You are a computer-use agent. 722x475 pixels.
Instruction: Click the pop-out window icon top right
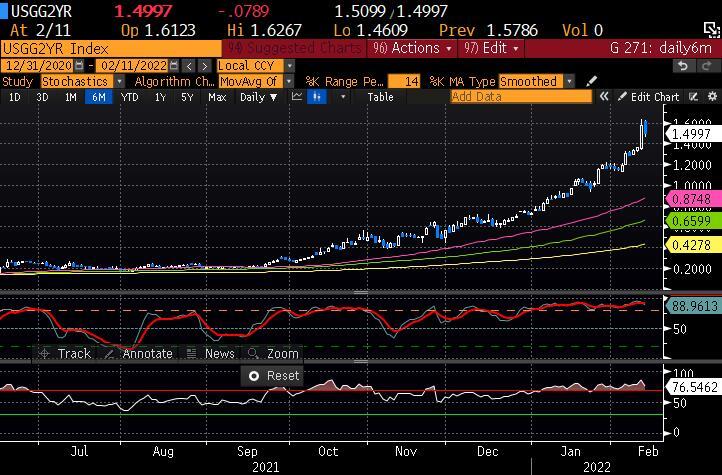[712, 30]
